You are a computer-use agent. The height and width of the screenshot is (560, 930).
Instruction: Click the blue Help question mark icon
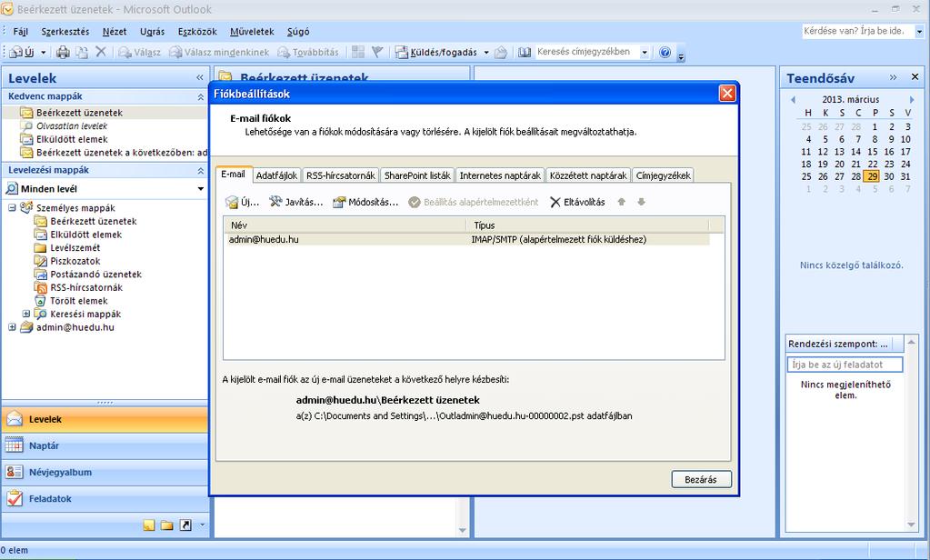(x=665, y=52)
